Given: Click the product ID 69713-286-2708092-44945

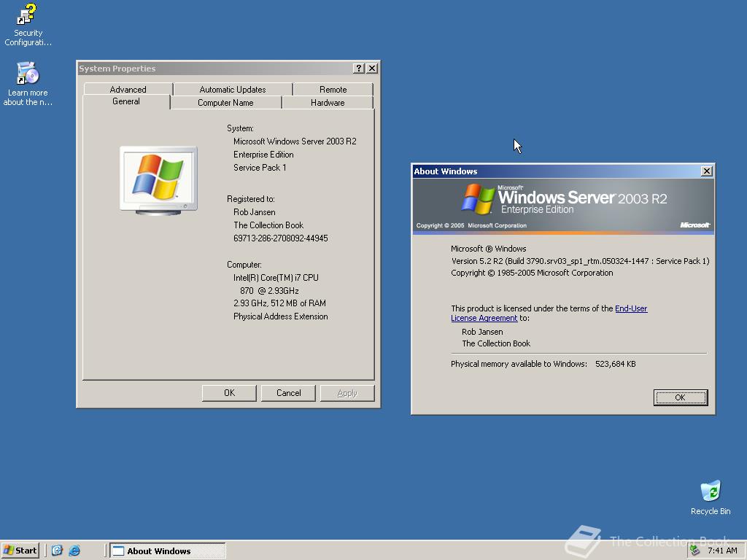Looking at the screenshot, I should coord(281,238).
